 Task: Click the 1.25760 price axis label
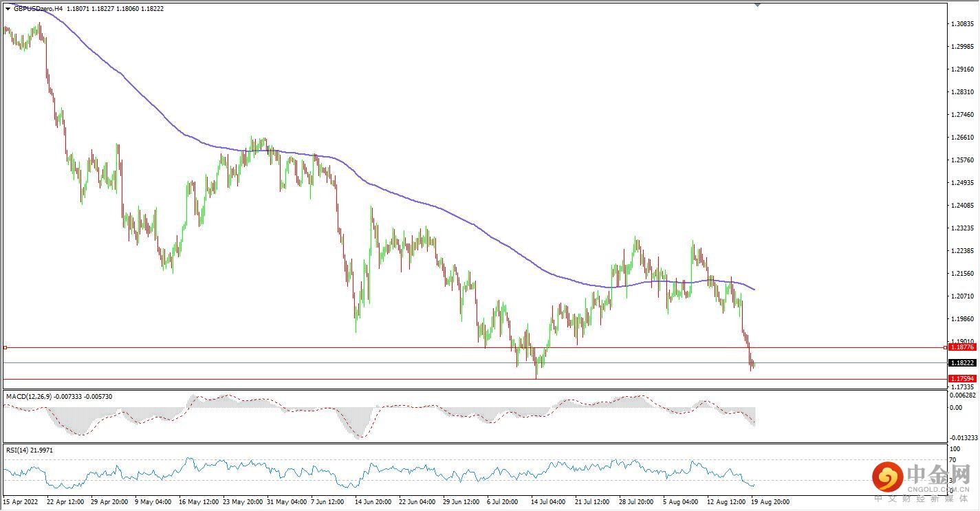pyautogui.click(x=963, y=160)
